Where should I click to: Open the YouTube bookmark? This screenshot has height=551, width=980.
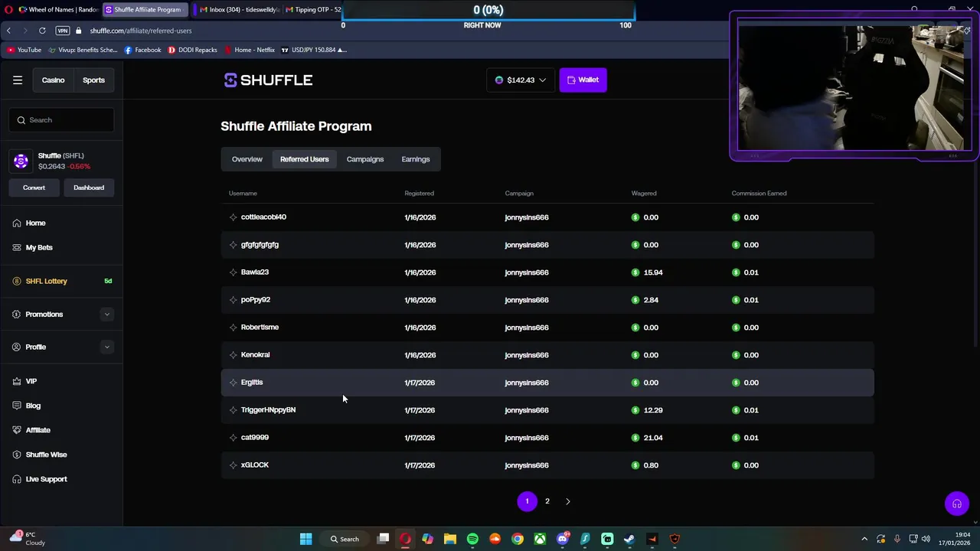(24, 50)
